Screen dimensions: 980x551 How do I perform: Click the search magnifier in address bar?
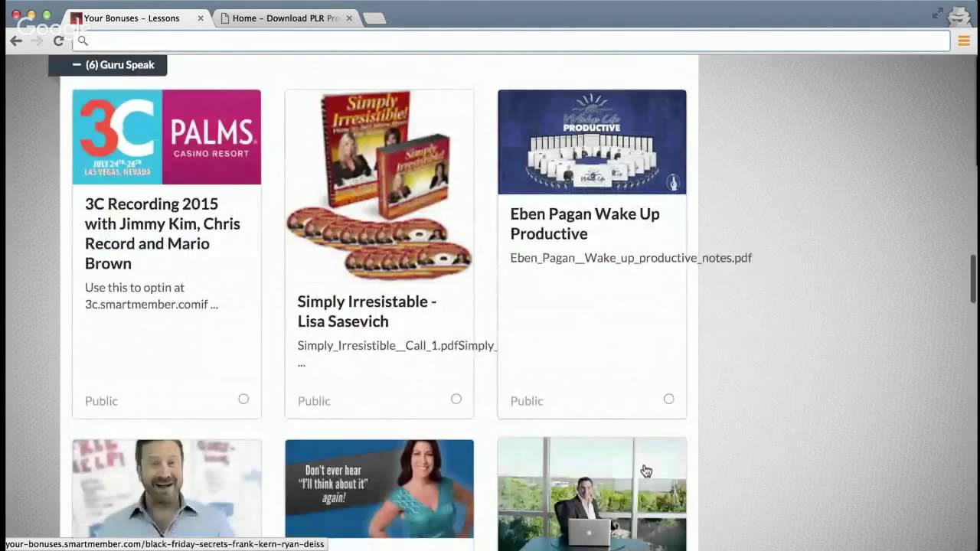[83, 41]
